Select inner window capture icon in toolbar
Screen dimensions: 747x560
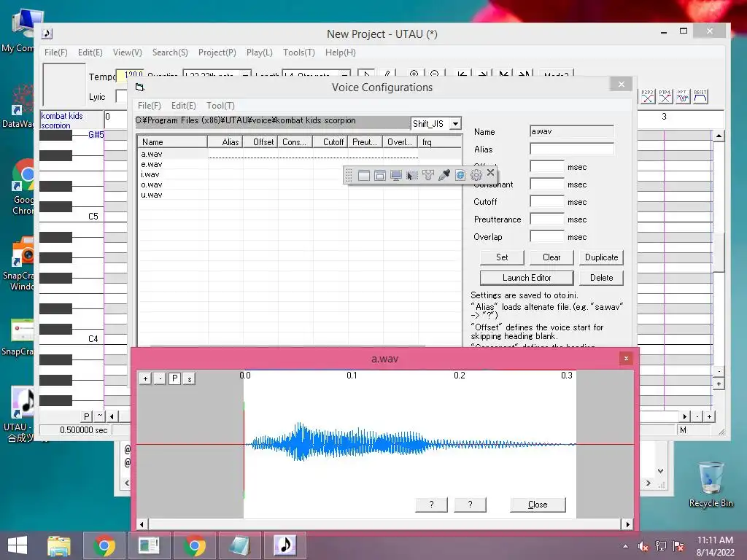379,175
